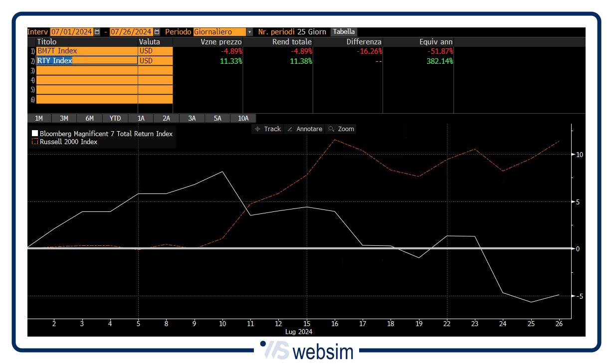Activate the Track crosshair tool

click(267, 129)
